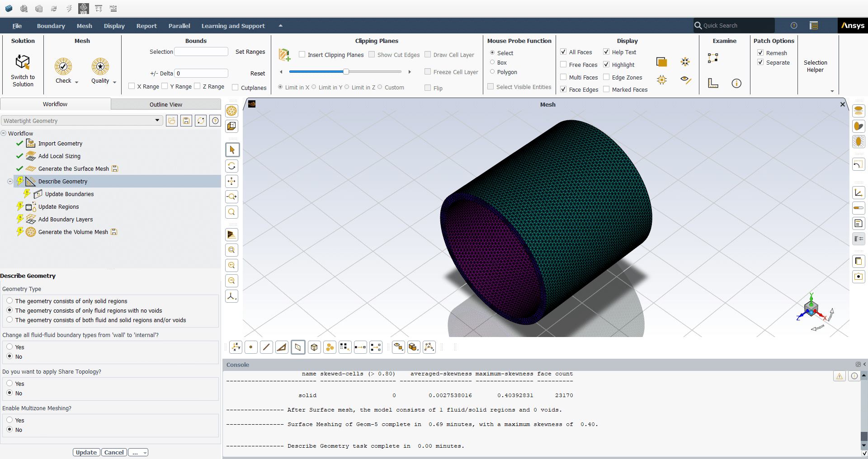Click the Switch to Solution icon
868x459 pixels.
(23, 62)
